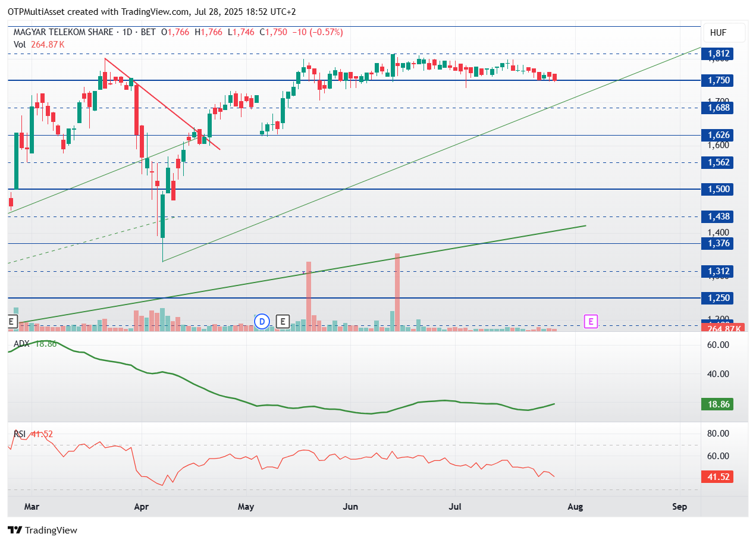Screen dimensions: 756x543
Task: Select the 1,626 price level label
Action: coord(719,135)
